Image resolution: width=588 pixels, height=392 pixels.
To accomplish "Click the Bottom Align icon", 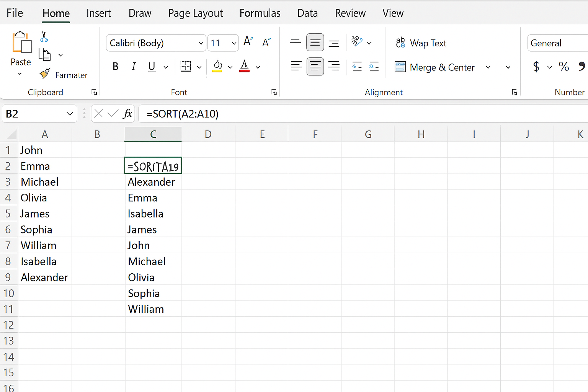I will (x=334, y=43).
